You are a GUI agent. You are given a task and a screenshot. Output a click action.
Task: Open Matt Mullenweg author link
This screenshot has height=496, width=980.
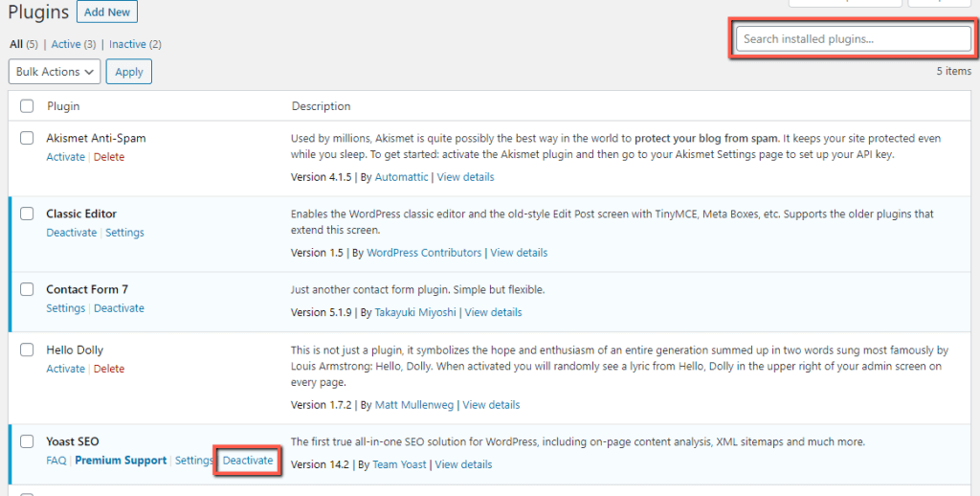click(414, 405)
